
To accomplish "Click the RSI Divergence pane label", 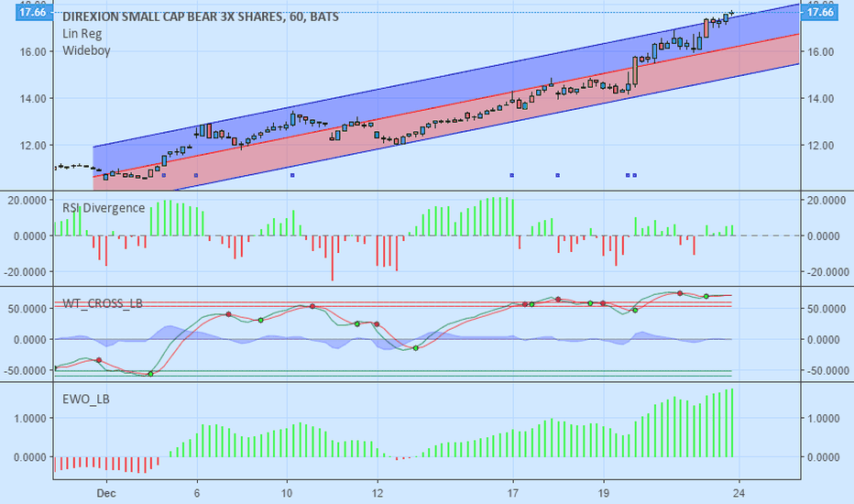I will (x=104, y=208).
